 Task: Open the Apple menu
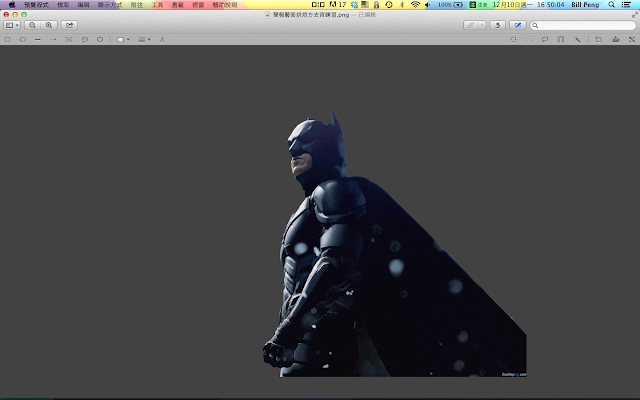coord(12,5)
